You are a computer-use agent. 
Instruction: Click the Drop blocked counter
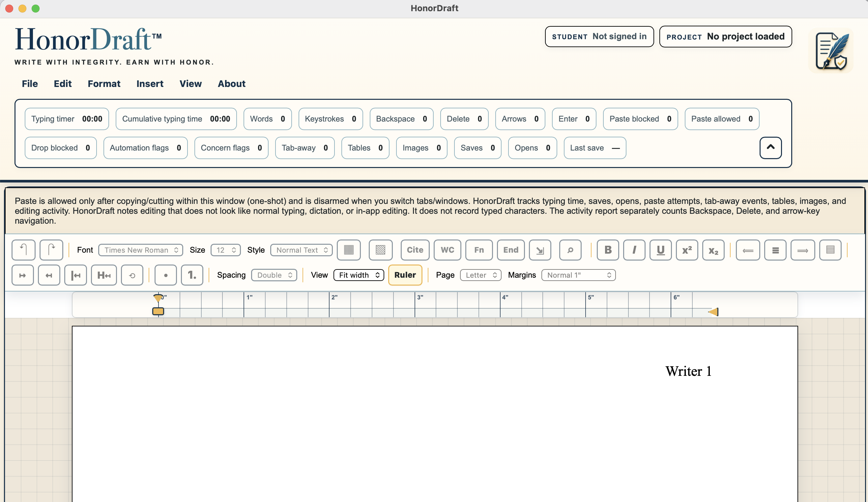pos(61,148)
